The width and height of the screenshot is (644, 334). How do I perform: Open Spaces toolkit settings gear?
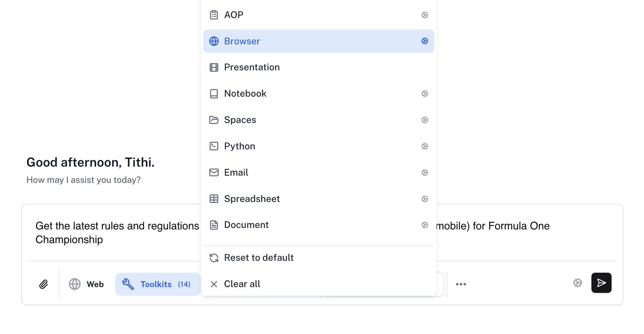pos(425,120)
